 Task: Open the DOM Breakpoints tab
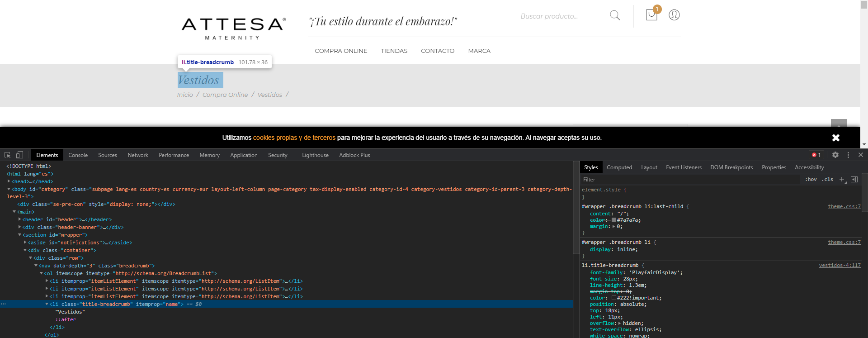(x=731, y=167)
